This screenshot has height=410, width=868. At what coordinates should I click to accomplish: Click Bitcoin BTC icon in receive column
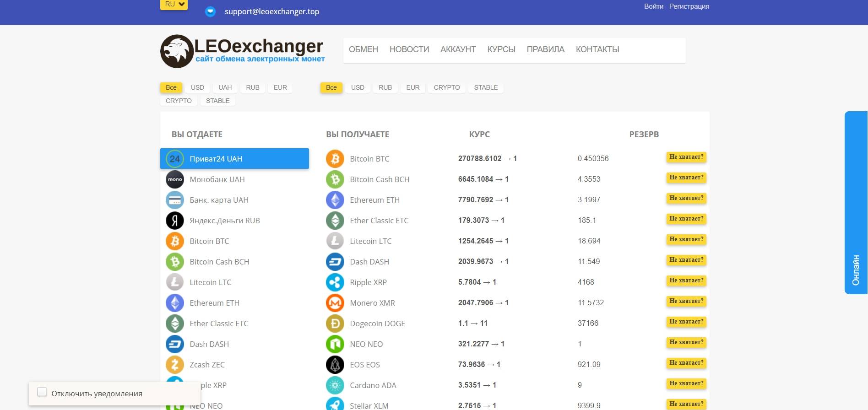click(x=335, y=159)
